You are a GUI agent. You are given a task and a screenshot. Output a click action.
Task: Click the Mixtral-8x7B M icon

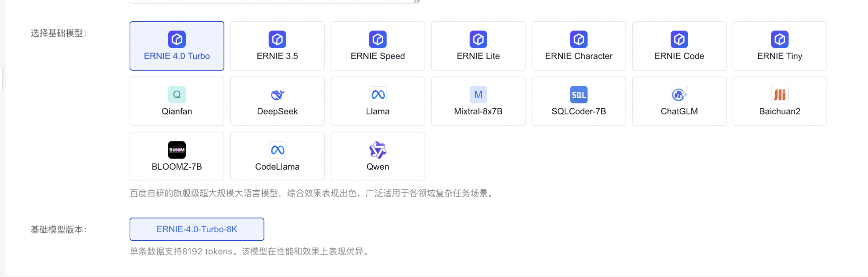pyautogui.click(x=478, y=94)
